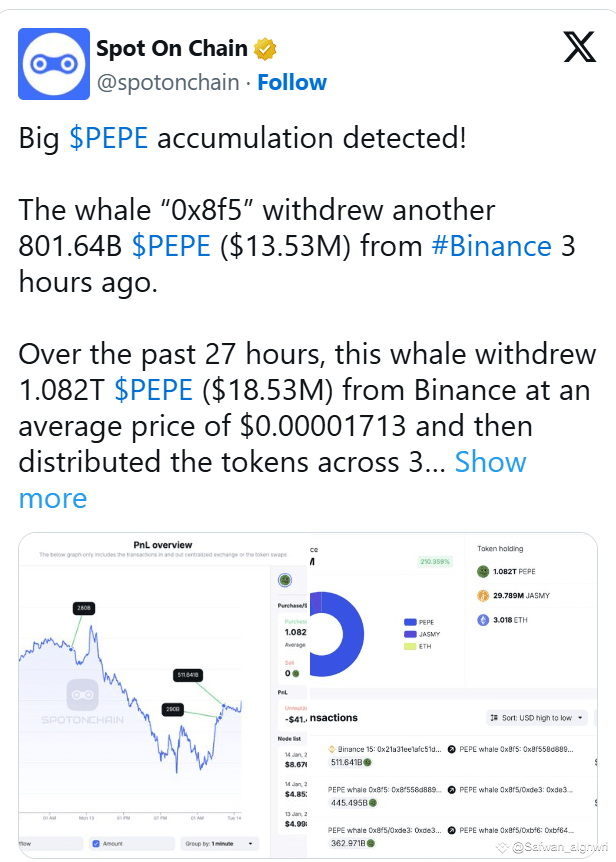Open the Sort USD high to low dropdown
616x862 pixels.
[537, 718]
